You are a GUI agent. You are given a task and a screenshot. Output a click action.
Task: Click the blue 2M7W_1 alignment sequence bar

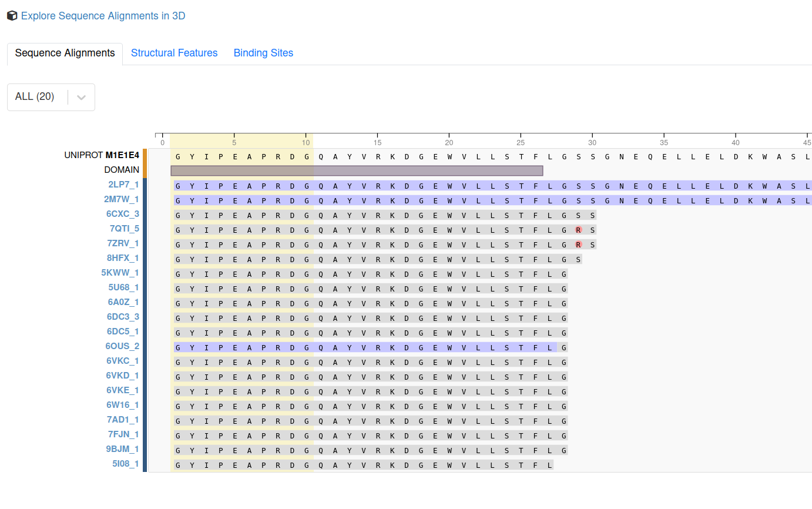[493, 200]
